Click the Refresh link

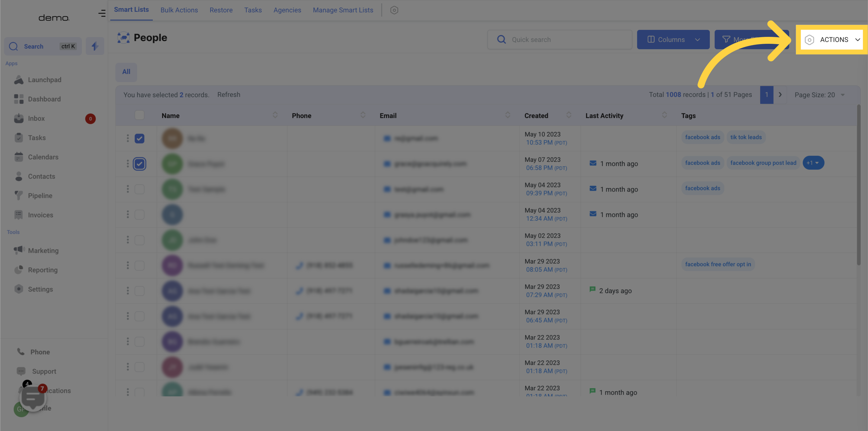tap(229, 95)
